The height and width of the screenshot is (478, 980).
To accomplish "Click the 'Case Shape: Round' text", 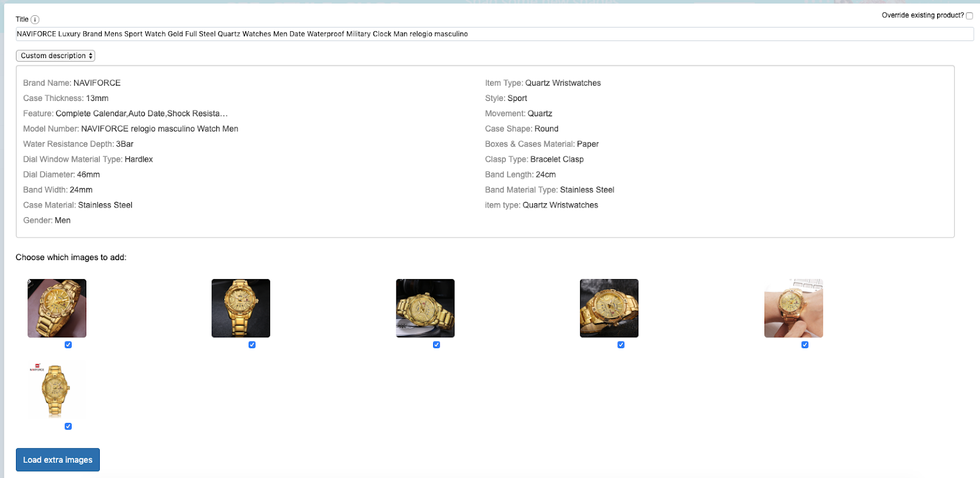I will (522, 129).
